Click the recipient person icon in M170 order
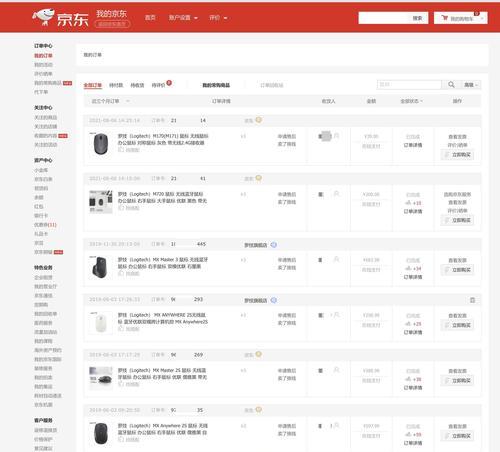Image resolution: width=500 pixels, height=452 pixels. click(x=337, y=136)
